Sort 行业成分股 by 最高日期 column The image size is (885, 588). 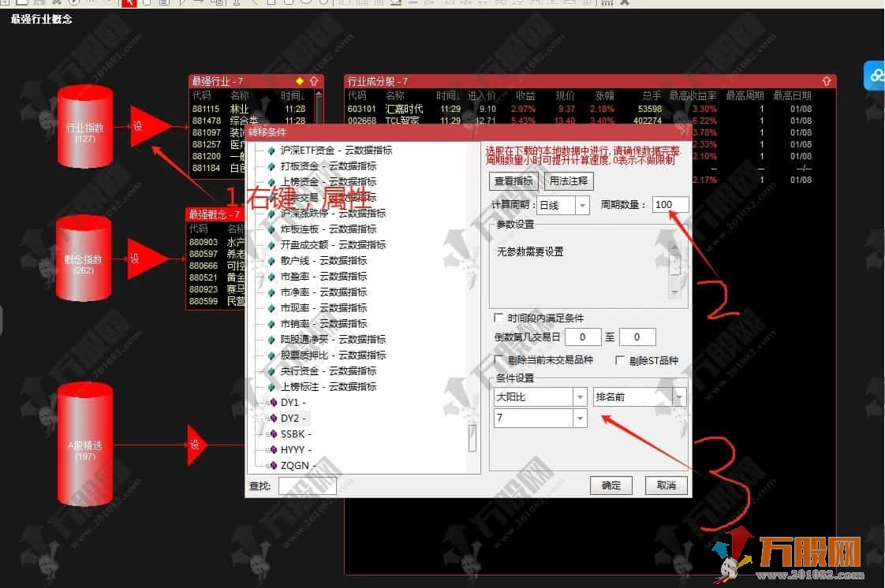792,96
